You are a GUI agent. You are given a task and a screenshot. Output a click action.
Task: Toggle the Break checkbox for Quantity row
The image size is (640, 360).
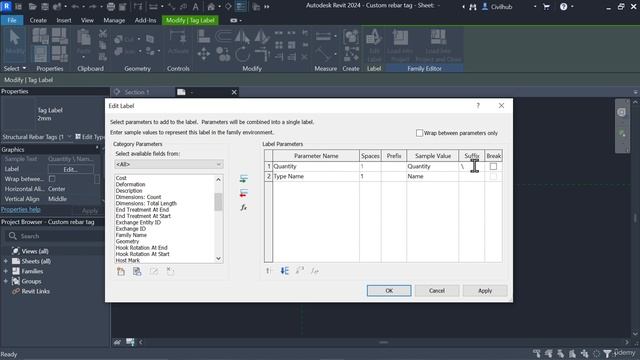point(493,167)
